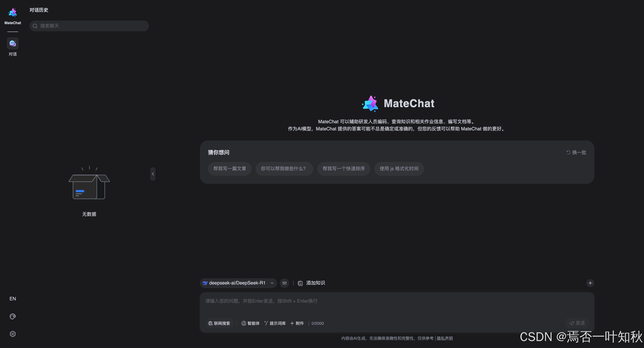This screenshot has width=644, height=348.
Task: Open the 智能体 agent selector
Action: click(x=250, y=323)
